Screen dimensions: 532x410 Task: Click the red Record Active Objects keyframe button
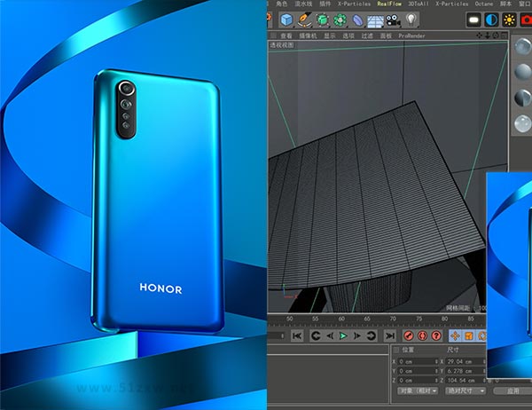point(409,336)
